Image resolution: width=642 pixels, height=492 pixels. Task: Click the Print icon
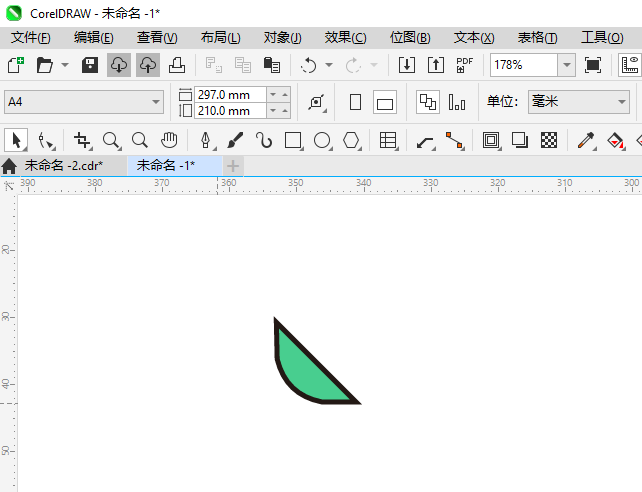tap(177, 65)
